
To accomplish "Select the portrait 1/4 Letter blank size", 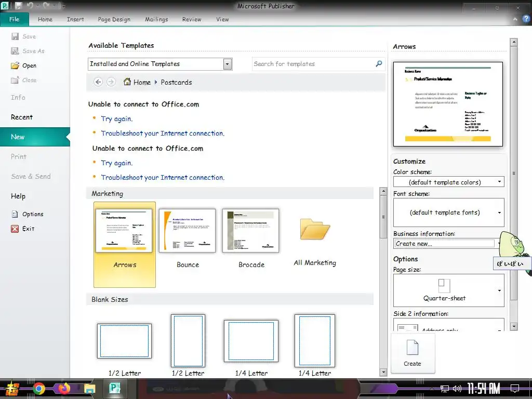I will pyautogui.click(x=315, y=341).
